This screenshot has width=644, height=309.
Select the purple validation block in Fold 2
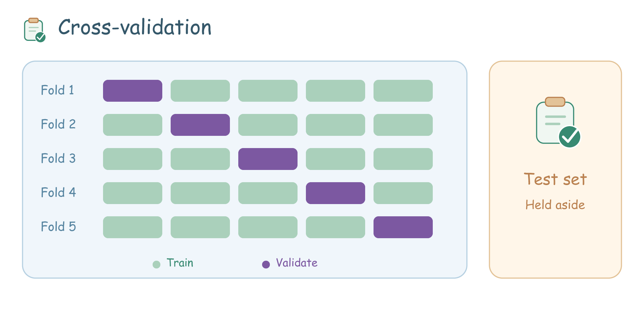pos(200,125)
